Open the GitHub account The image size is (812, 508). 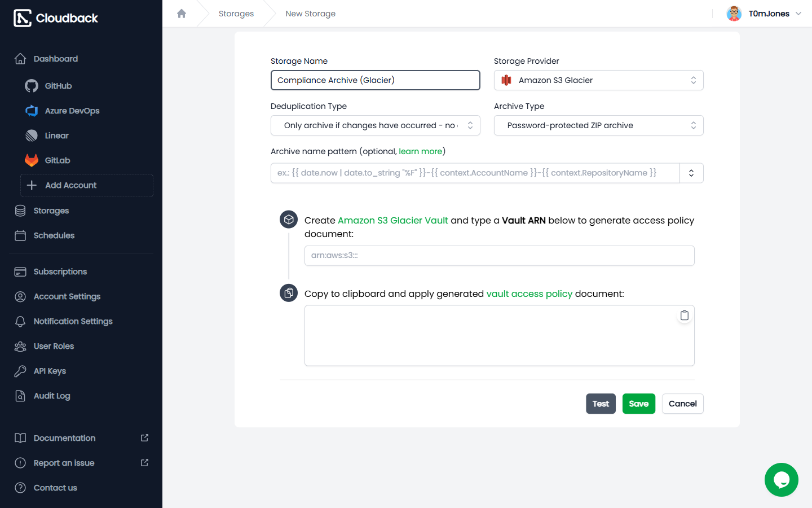pos(59,86)
